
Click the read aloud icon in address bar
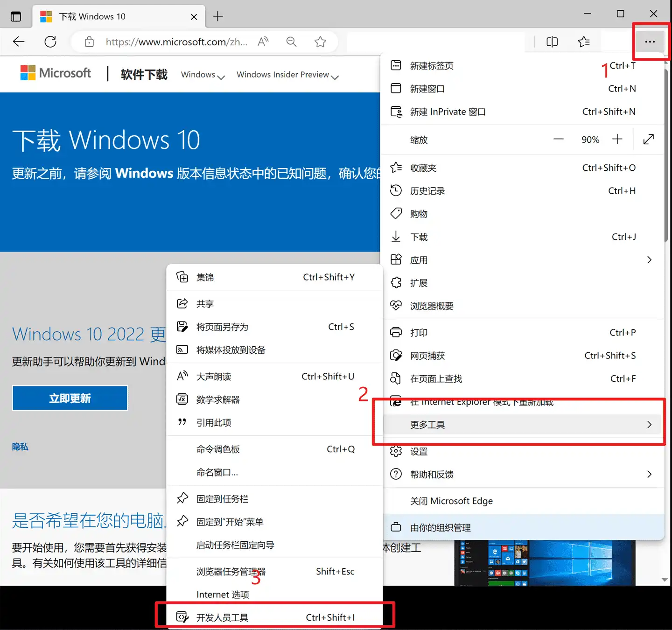pos(263,42)
